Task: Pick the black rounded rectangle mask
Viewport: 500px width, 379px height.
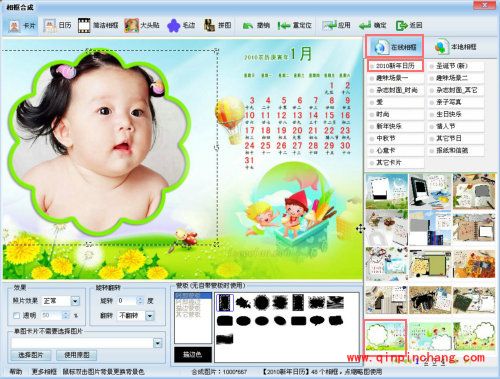Action: (x=224, y=321)
